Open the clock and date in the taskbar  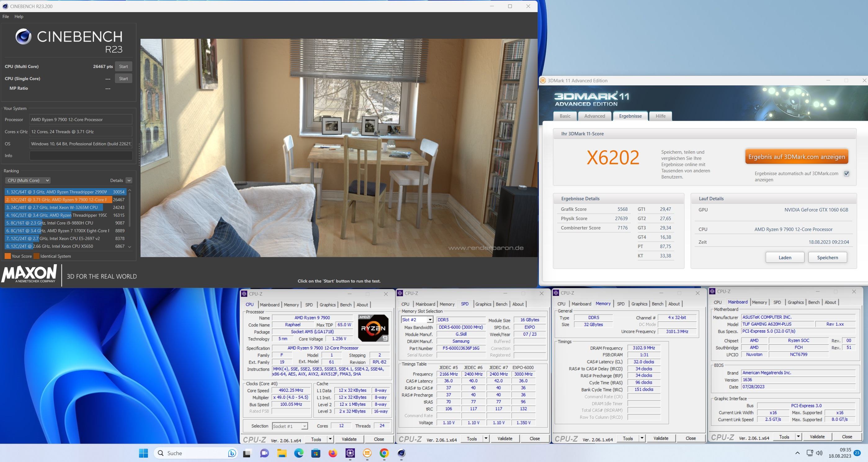pos(840,453)
